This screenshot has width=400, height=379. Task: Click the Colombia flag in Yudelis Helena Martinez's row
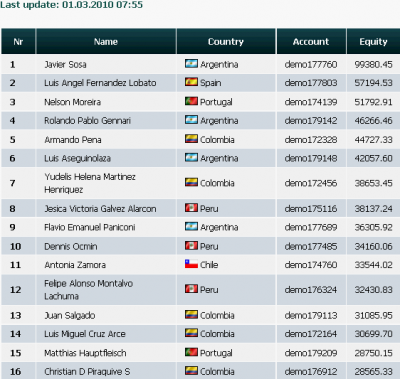coord(191,182)
